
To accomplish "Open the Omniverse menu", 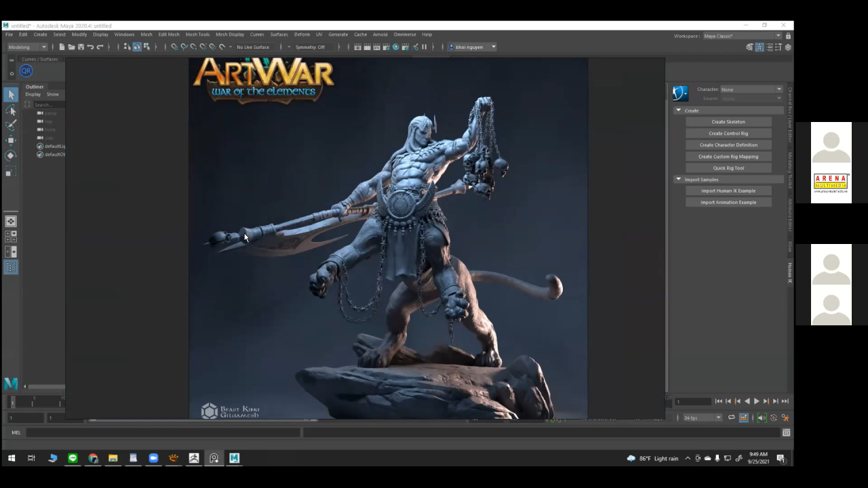I will pyautogui.click(x=405, y=34).
